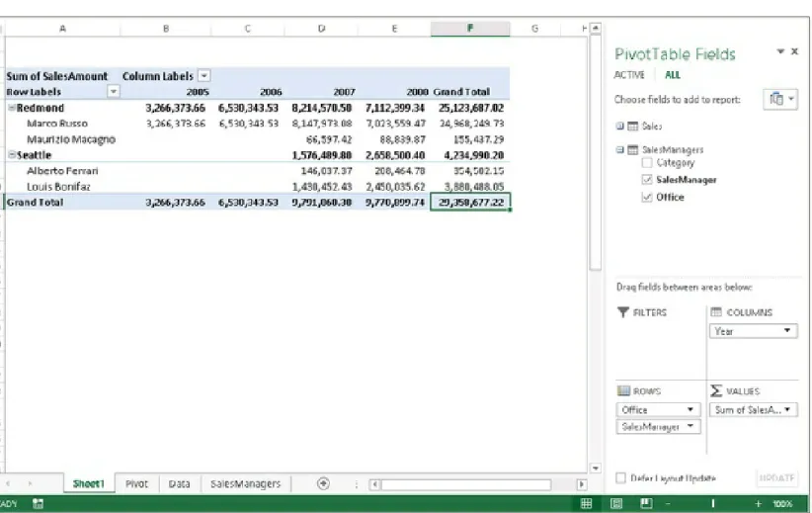The height and width of the screenshot is (513, 812).
Task: Click the SalesManagers table icon in field list
Action: 633,150
